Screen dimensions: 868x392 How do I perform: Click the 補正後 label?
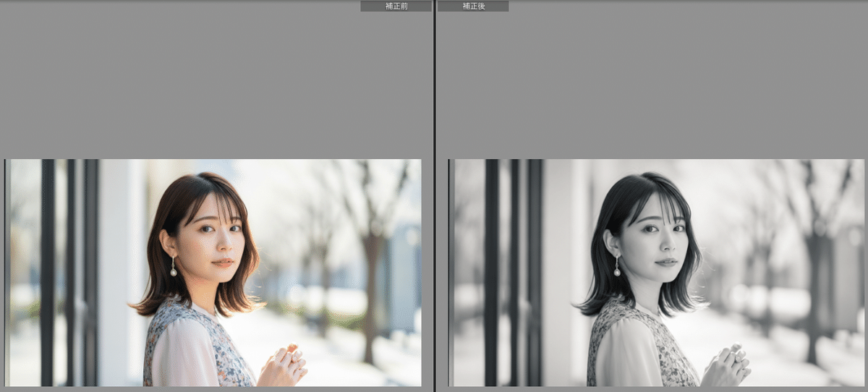[473, 6]
